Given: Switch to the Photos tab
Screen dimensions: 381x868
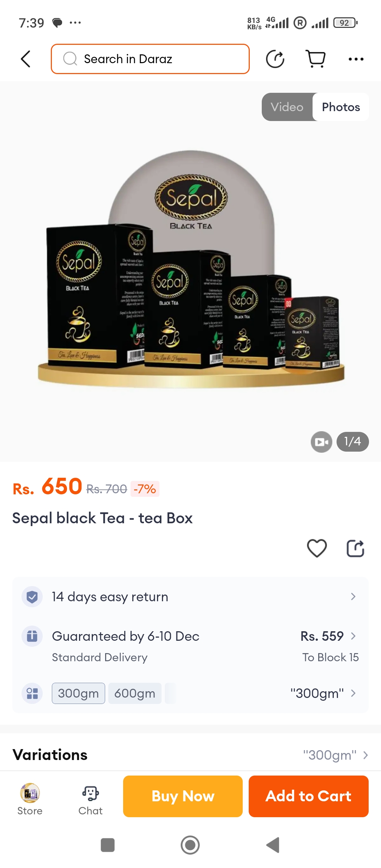Looking at the screenshot, I should (x=341, y=107).
